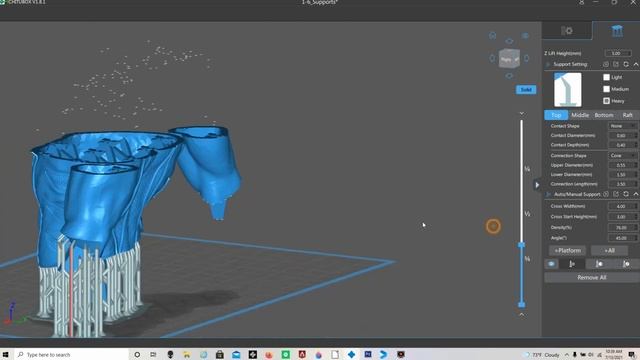Select the Heavy support checkbox

point(607,101)
